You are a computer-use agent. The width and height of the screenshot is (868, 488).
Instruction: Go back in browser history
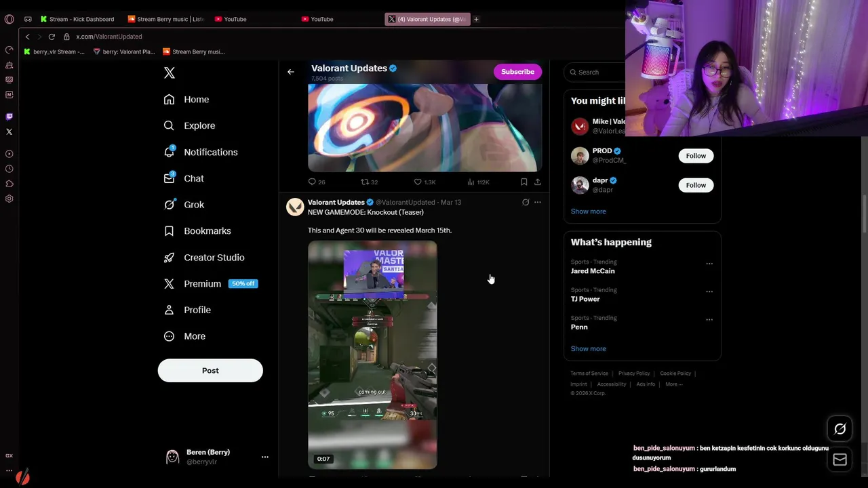[27, 37]
